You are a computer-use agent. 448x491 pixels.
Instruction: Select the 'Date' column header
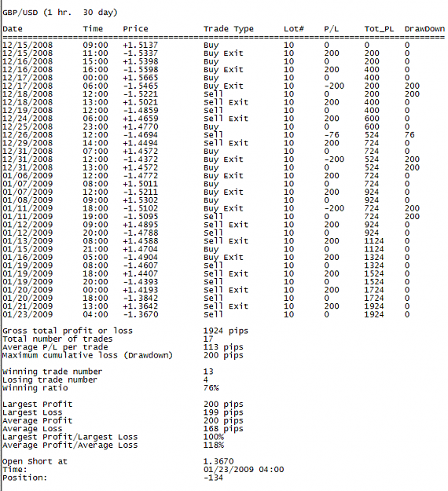pos(13,29)
